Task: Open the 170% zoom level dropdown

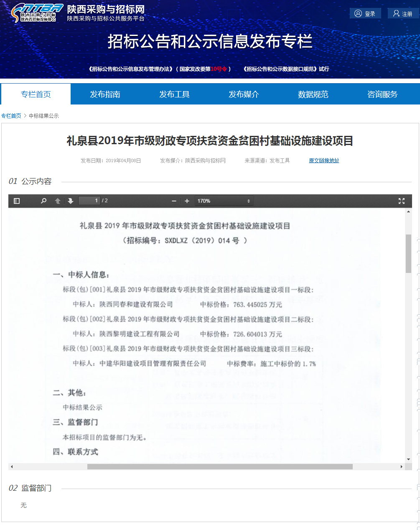Action: pyautogui.click(x=224, y=201)
